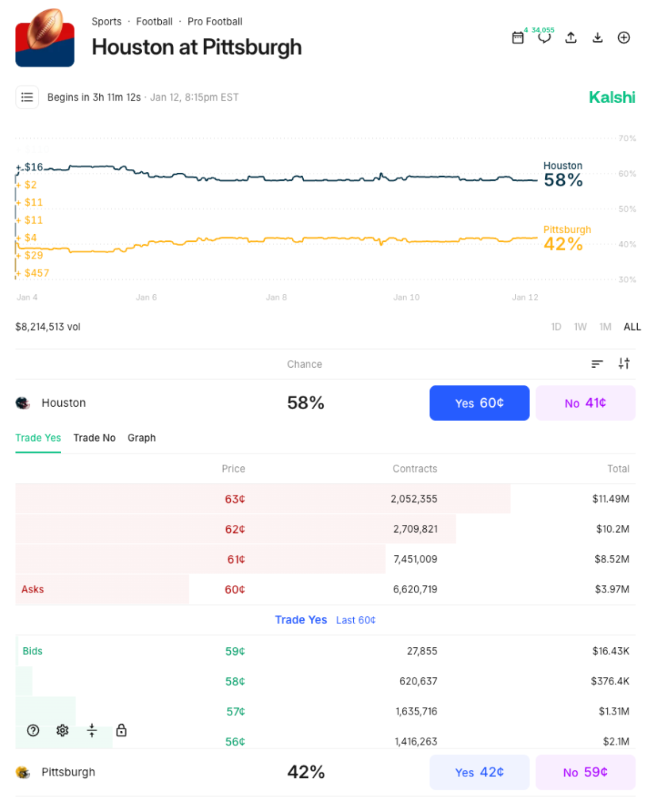Viewport: 657px width, 812px height.
Task: Download market data with the download icon
Action: 597,37
